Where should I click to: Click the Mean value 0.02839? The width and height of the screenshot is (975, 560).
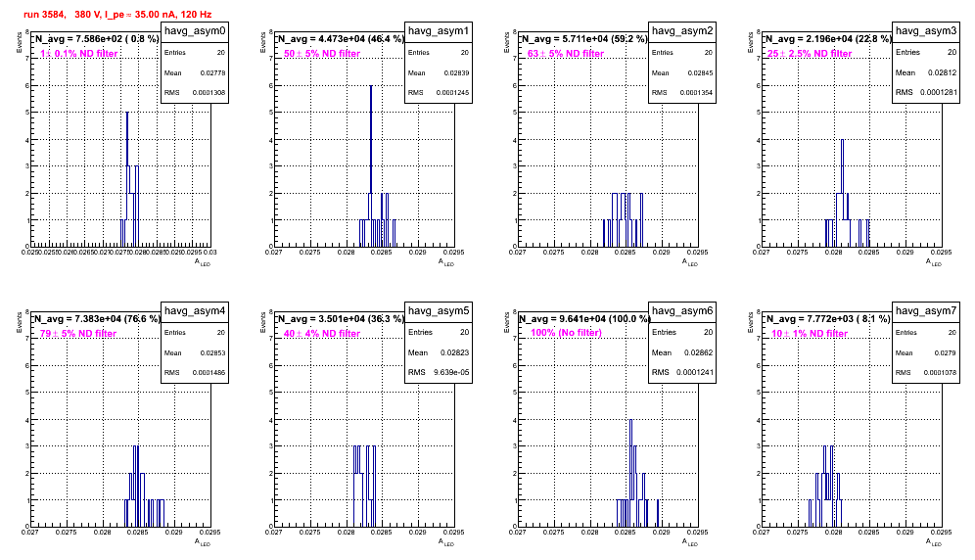(456, 72)
